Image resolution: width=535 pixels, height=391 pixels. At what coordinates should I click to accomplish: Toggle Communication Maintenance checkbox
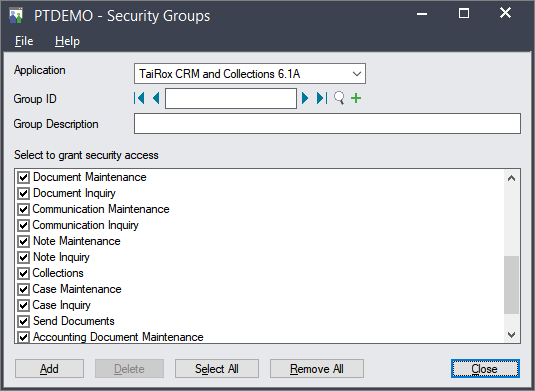pyautogui.click(x=24, y=209)
